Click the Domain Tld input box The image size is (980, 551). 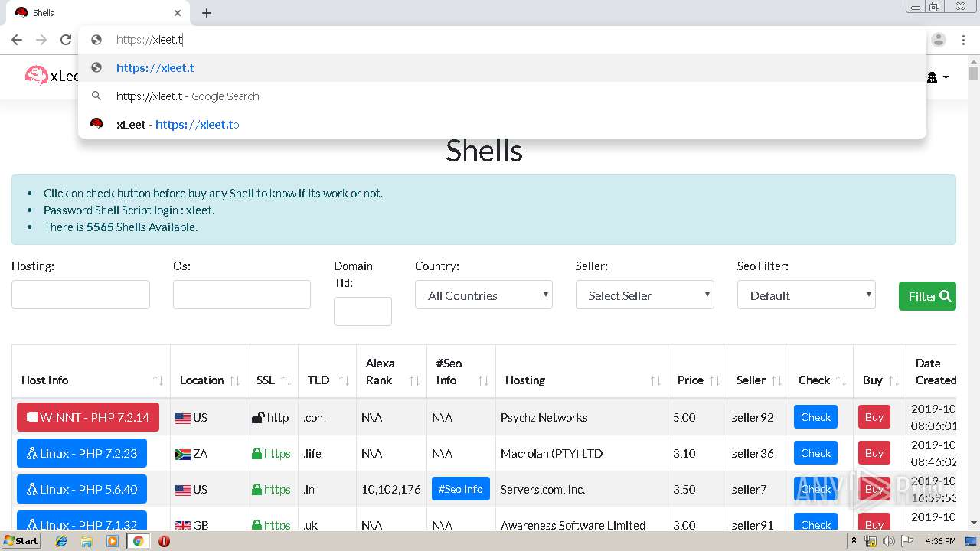[x=363, y=311]
